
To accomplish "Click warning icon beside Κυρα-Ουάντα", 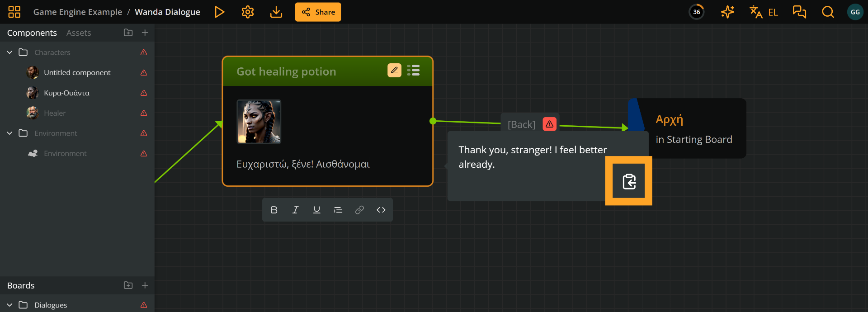I will click(x=144, y=93).
